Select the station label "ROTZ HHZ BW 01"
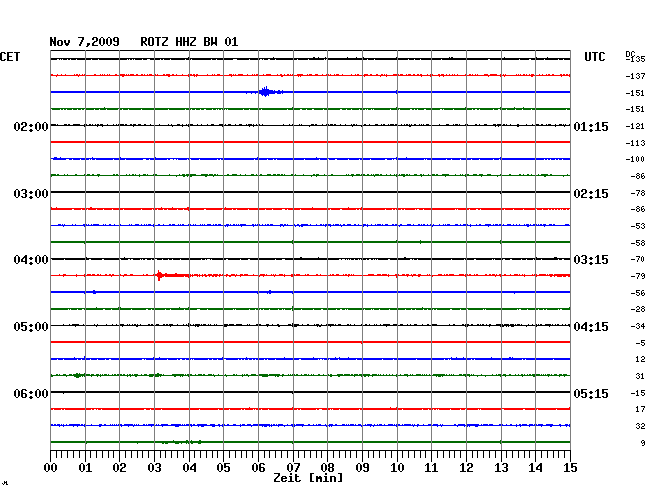650x494 pixels. [189, 42]
